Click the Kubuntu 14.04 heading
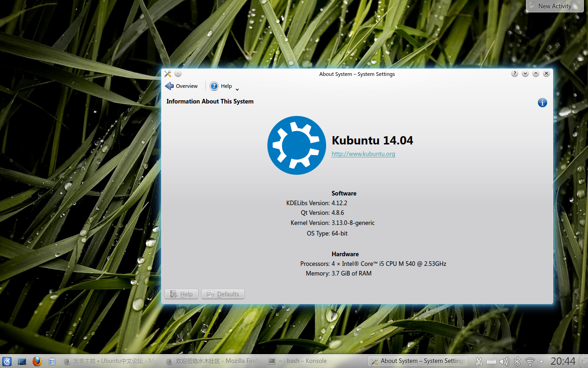 [x=373, y=140]
